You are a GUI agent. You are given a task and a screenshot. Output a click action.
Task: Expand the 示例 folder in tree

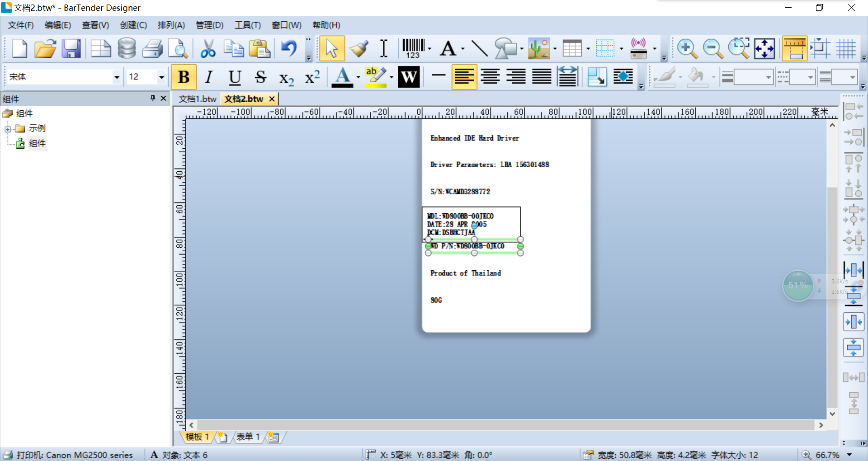pyautogui.click(x=8, y=129)
